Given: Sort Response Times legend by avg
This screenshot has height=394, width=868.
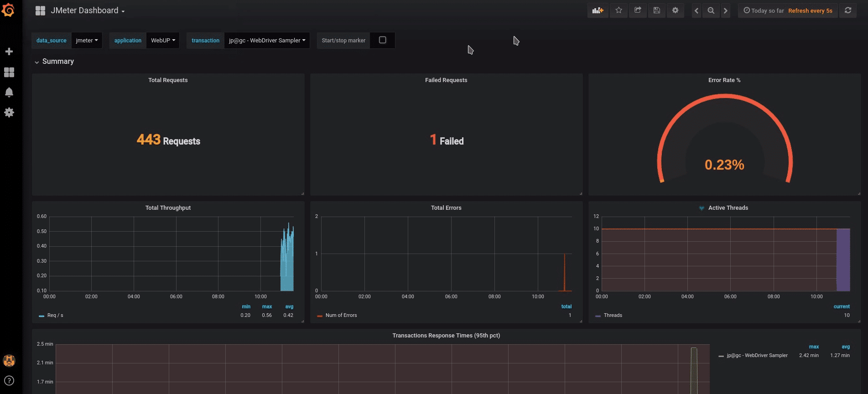Looking at the screenshot, I should pyautogui.click(x=846, y=347).
